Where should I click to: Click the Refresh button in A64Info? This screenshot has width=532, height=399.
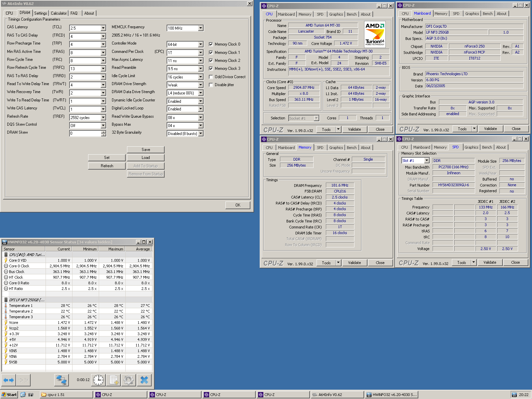[x=107, y=166]
